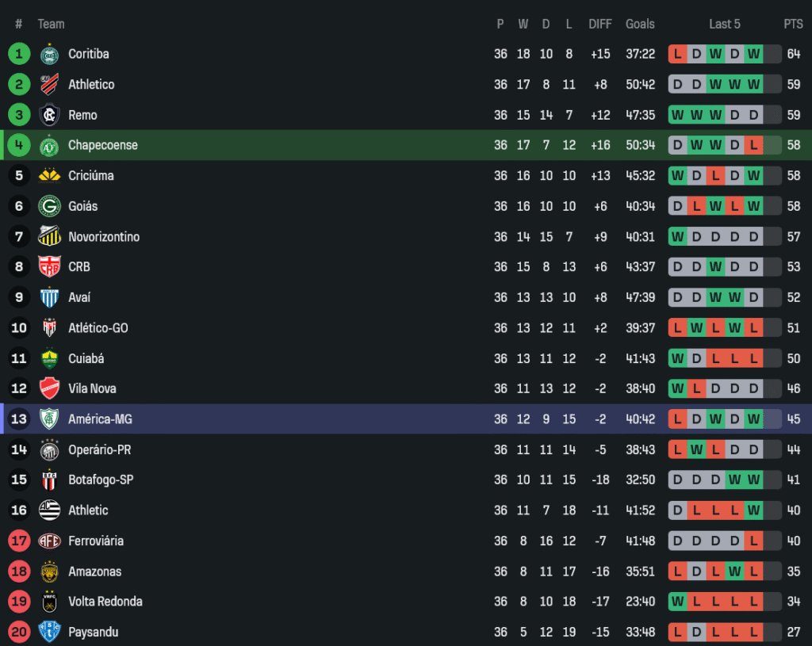Select the Chapecoense club badge
Viewport: 812px width, 646px height.
coord(49,146)
